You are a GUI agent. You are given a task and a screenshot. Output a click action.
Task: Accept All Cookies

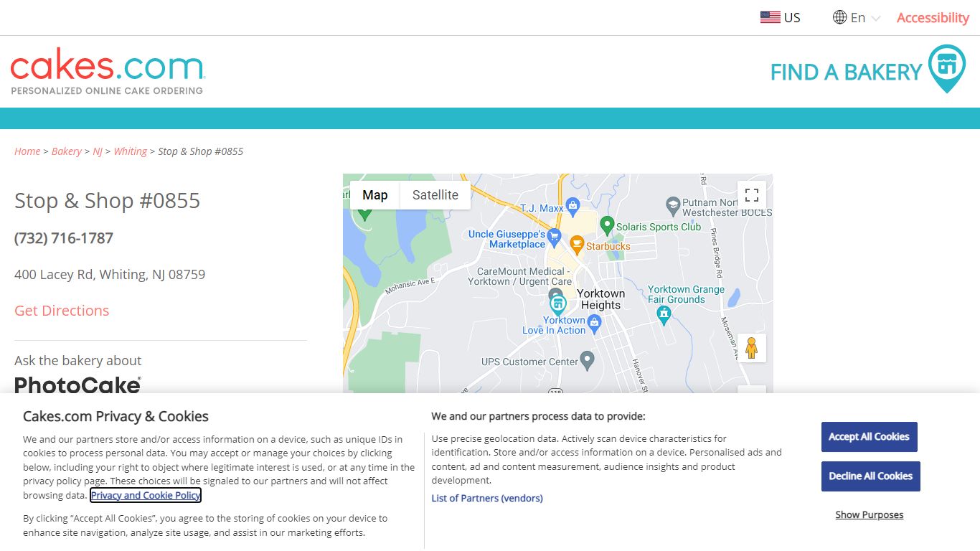pos(870,437)
